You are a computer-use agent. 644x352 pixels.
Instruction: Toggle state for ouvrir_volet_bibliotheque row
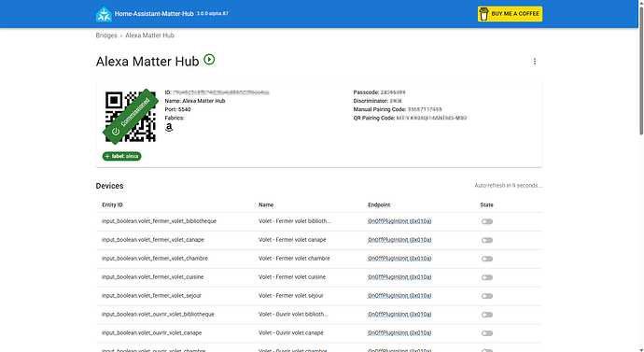click(487, 315)
